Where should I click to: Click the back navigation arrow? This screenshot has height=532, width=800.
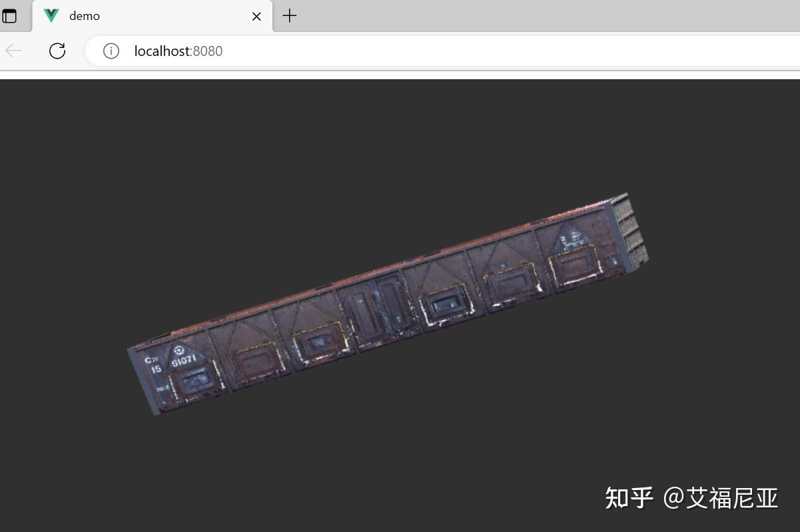[13, 51]
